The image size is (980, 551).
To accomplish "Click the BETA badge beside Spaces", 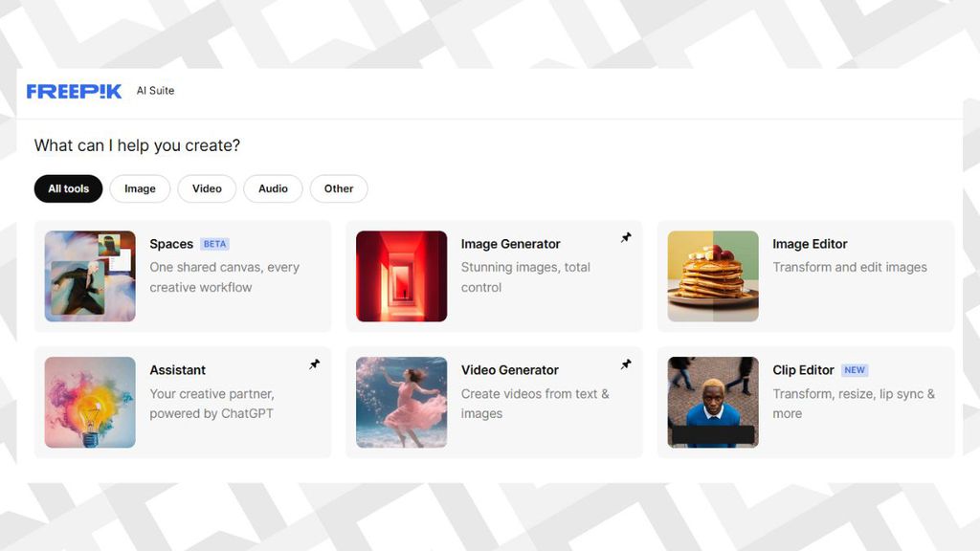I will tap(215, 244).
